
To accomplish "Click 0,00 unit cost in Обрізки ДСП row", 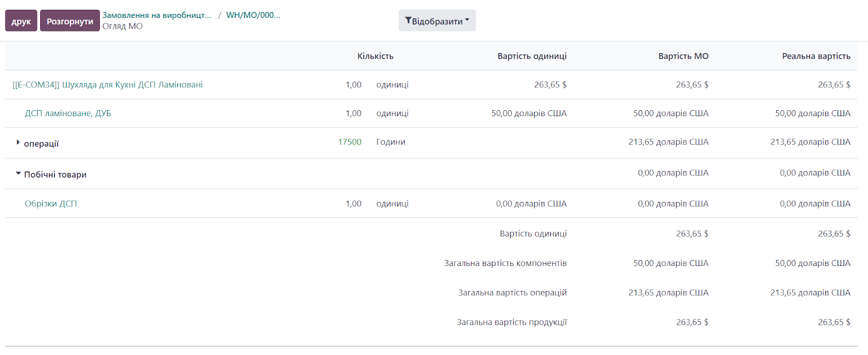I will point(531,204).
